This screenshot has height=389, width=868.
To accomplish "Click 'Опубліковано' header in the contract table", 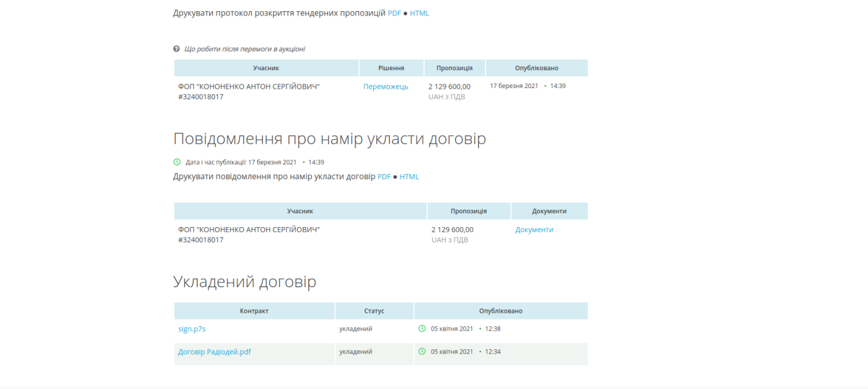I will pos(501,311).
